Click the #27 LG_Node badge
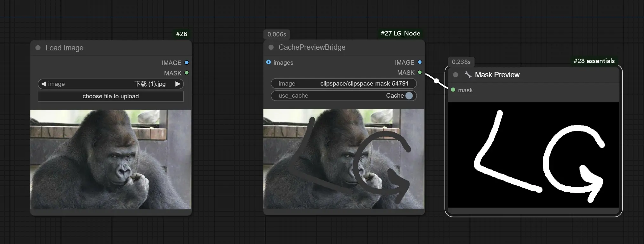The width and height of the screenshot is (644, 244). [x=400, y=34]
